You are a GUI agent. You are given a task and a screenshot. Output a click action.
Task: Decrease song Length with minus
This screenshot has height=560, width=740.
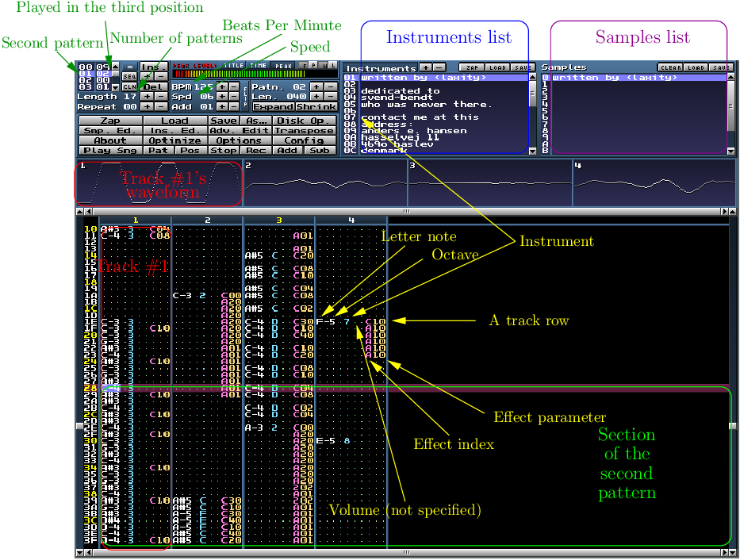click(161, 96)
